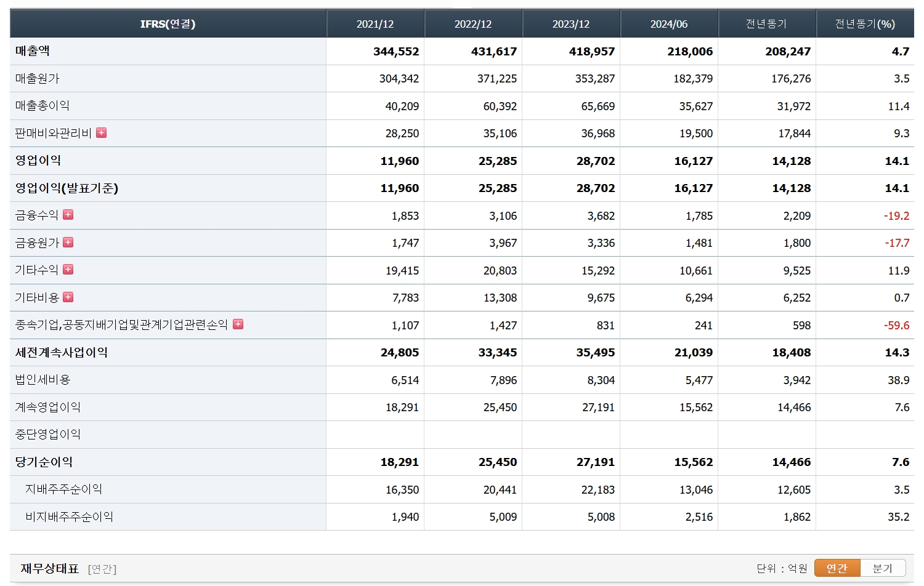Select the 중단영업이익 row label
Viewport: 924px width, 586px height.
coord(48,434)
